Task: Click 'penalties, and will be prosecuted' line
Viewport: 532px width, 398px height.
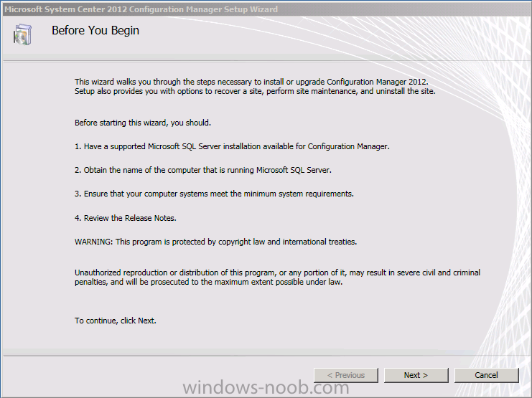Action: [209, 282]
